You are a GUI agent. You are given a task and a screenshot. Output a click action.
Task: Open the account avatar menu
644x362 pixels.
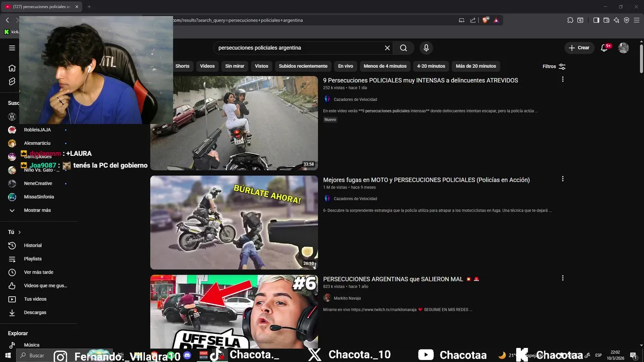point(623,48)
